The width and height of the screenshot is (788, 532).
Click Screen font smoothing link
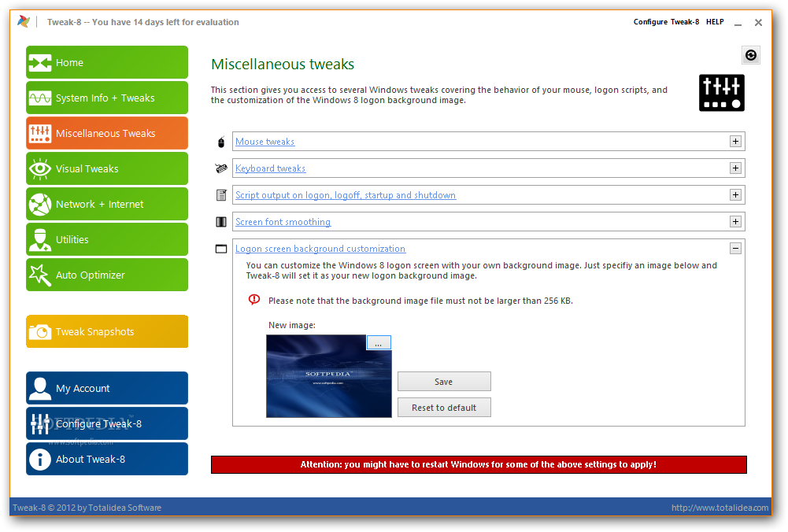283,222
